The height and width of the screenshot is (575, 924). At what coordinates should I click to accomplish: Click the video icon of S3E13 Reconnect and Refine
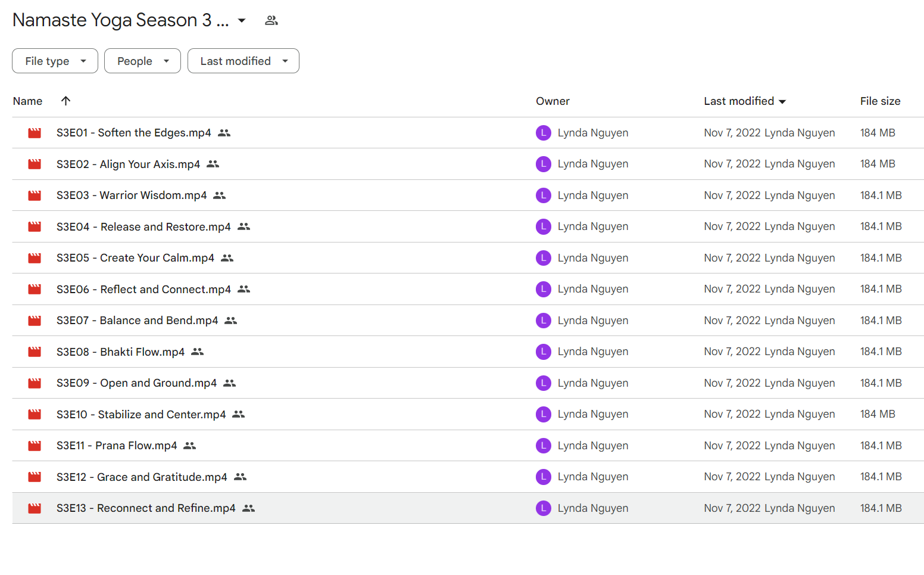(35, 508)
